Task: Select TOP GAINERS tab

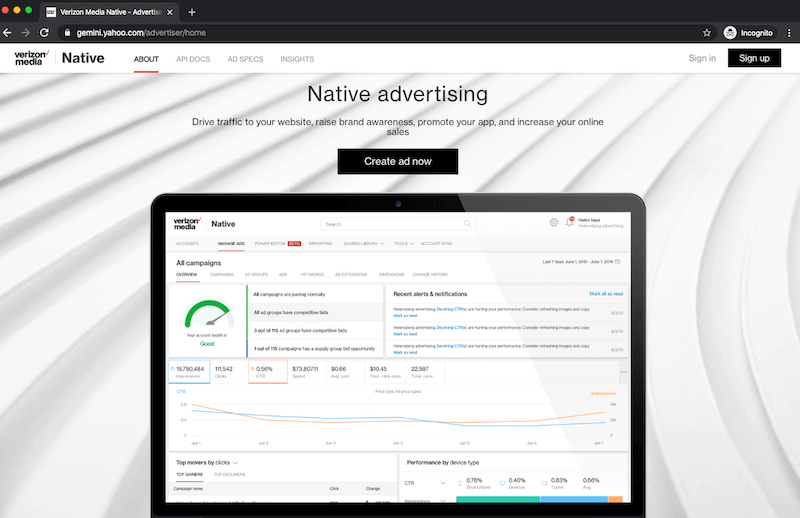Action: point(189,475)
